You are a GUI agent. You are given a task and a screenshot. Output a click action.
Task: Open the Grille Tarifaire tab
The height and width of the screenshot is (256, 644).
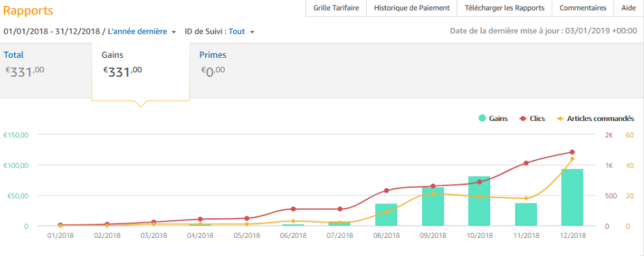coord(336,8)
